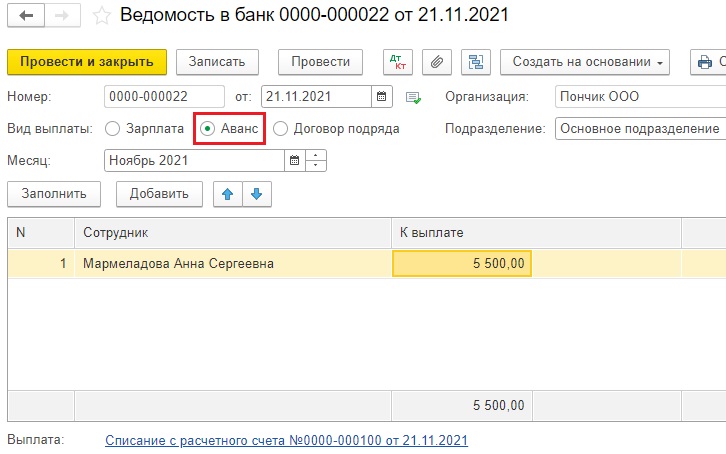Open calendar for the document date

tap(382, 97)
